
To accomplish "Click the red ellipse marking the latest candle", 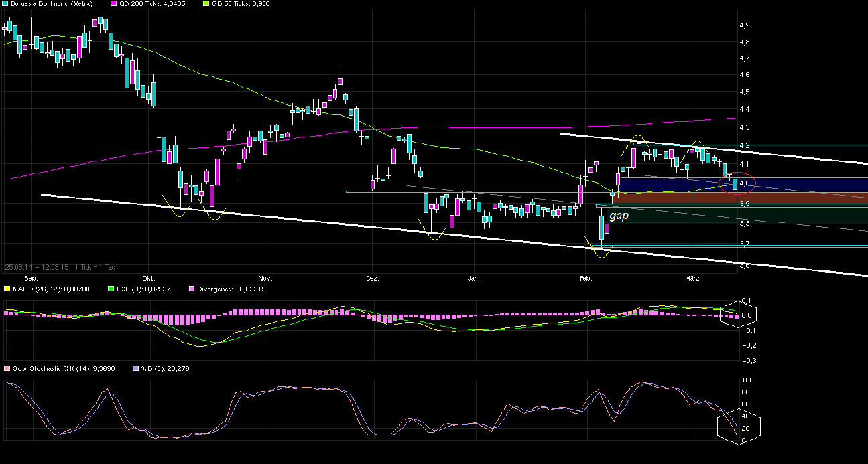I will point(737,182).
